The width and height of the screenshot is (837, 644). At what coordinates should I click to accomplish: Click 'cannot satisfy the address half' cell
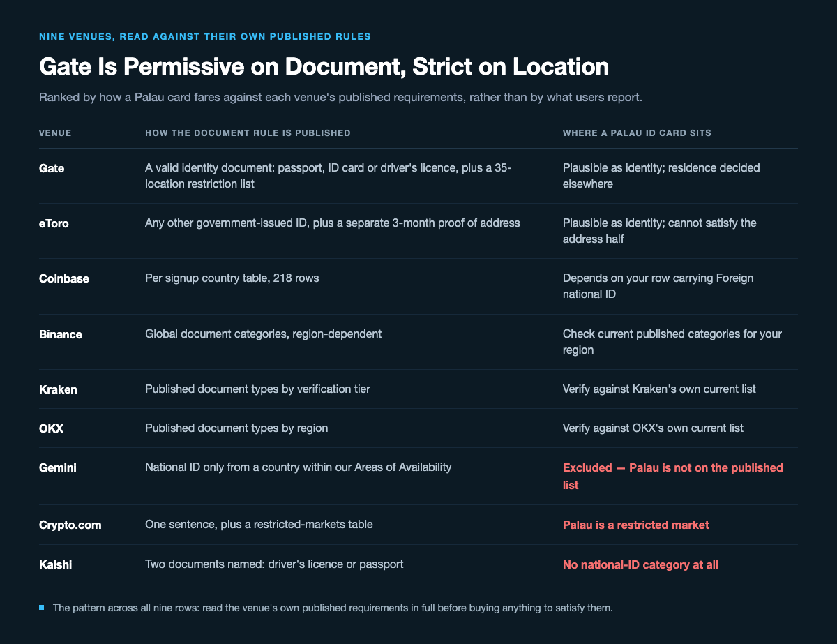[660, 230]
